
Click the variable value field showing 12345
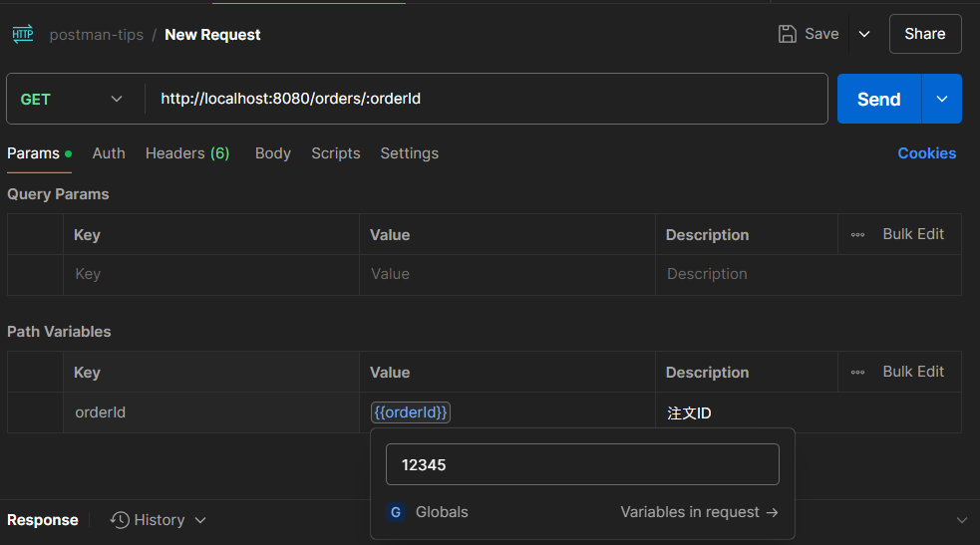[582, 464]
